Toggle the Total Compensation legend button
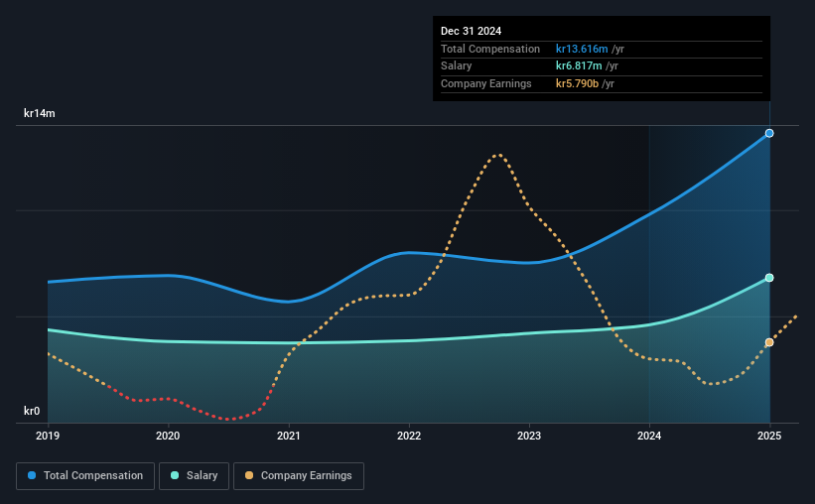The width and height of the screenshot is (815, 504). pyautogui.click(x=85, y=476)
